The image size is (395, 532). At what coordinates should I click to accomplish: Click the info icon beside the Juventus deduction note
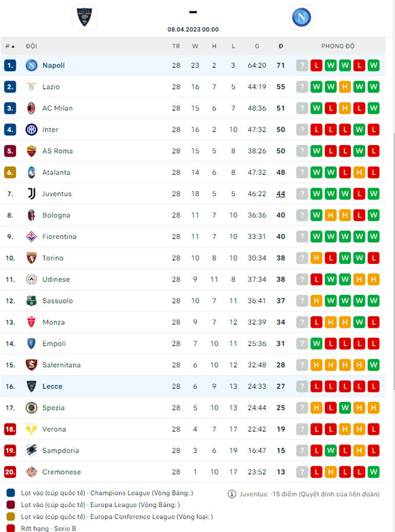click(232, 494)
